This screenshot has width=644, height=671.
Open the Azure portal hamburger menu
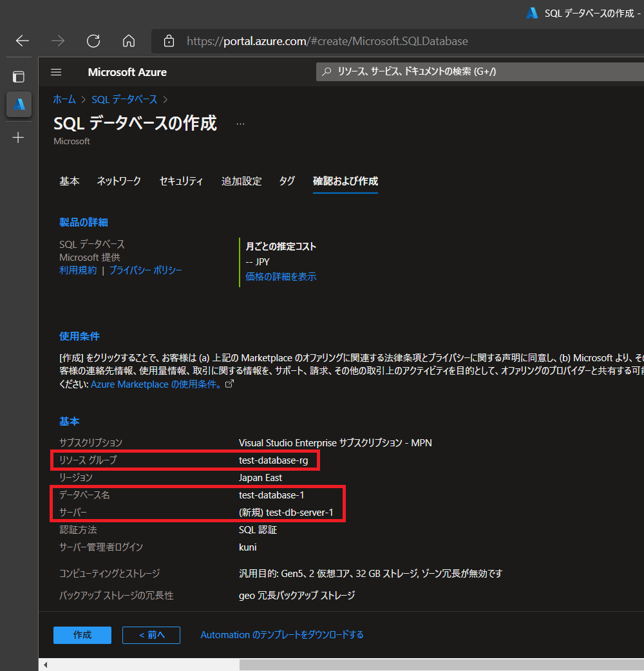point(56,72)
